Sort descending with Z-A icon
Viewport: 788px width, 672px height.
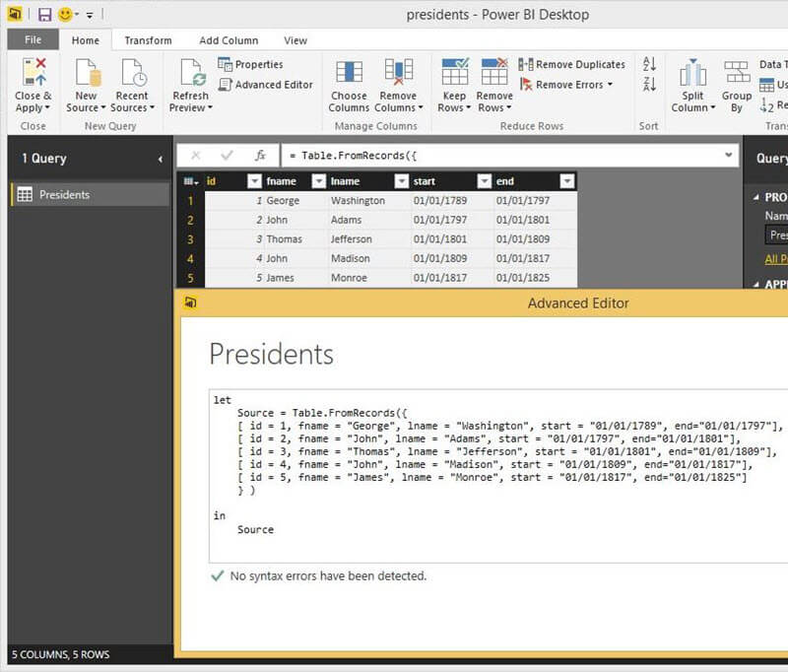pos(649,84)
